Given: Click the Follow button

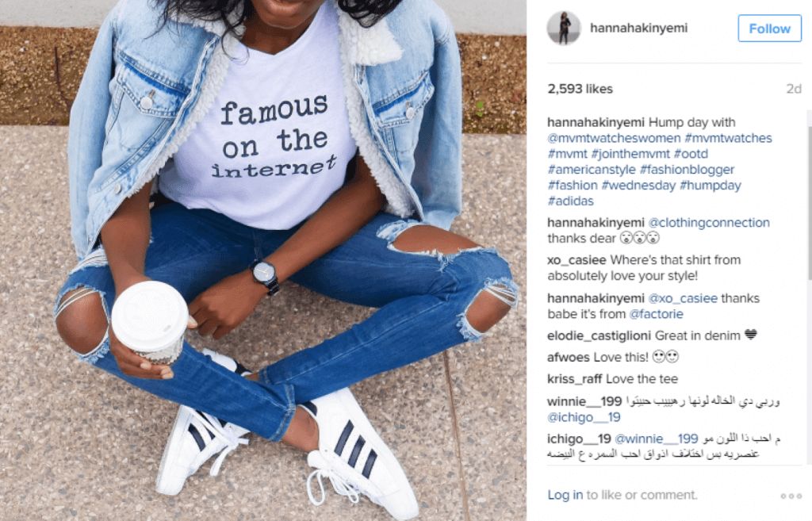Looking at the screenshot, I should tap(769, 29).
